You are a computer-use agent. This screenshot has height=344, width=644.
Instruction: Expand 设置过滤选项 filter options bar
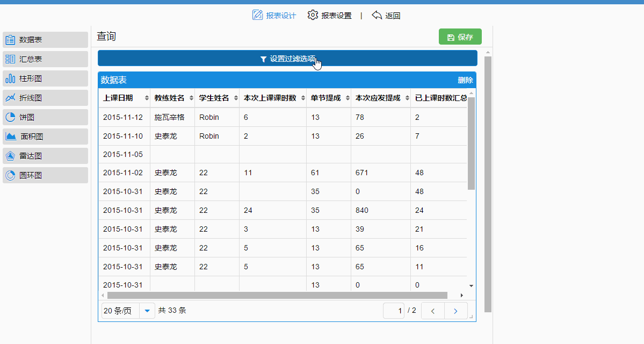pyautogui.click(x=287, y=59)
